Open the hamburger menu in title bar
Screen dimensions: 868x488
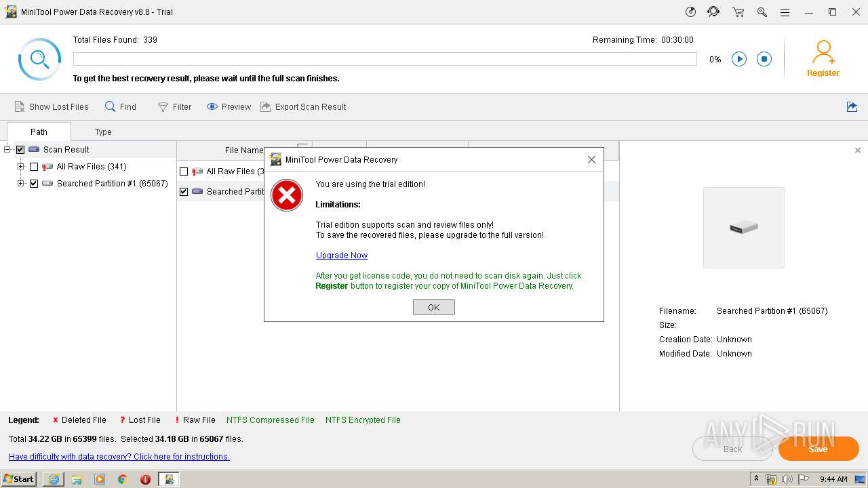pyautogui.click(x=785, y=12)
